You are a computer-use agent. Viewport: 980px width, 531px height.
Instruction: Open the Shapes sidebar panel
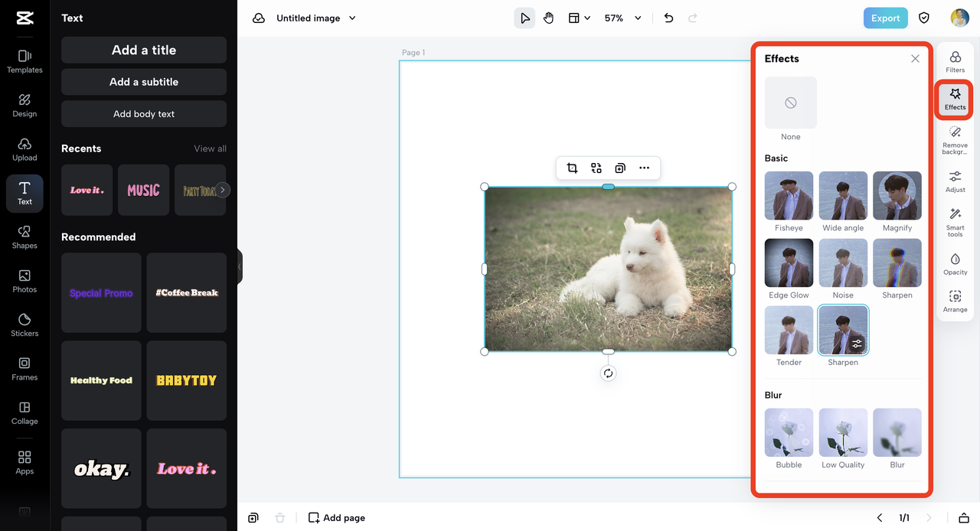click(x=24, y=237)
